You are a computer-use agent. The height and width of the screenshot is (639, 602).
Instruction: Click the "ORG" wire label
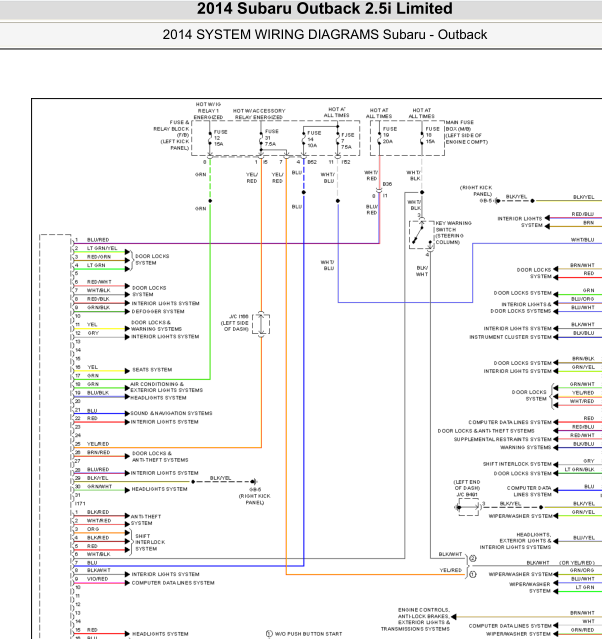click(x=93, y=529)
